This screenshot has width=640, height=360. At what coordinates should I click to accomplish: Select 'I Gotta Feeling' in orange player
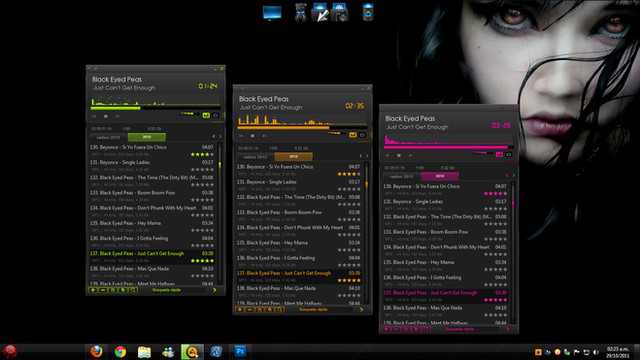tap(299, 261)
